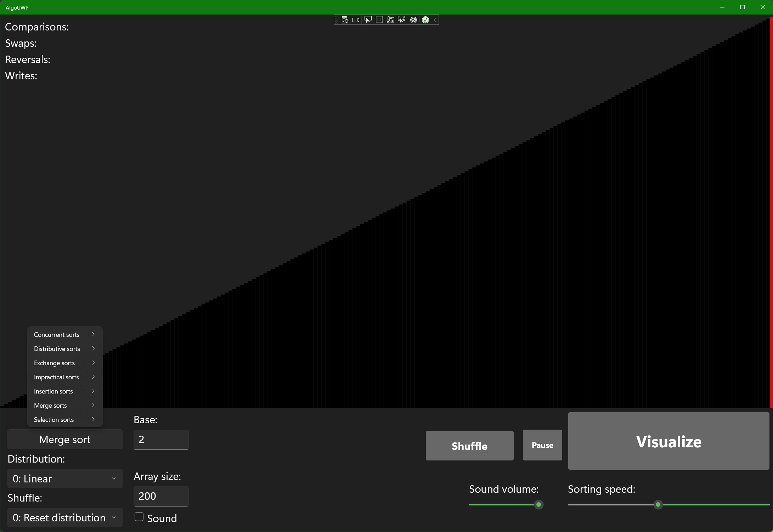Click the green checkmark status icon
This screenshot has width=773, height=532.
425,20
